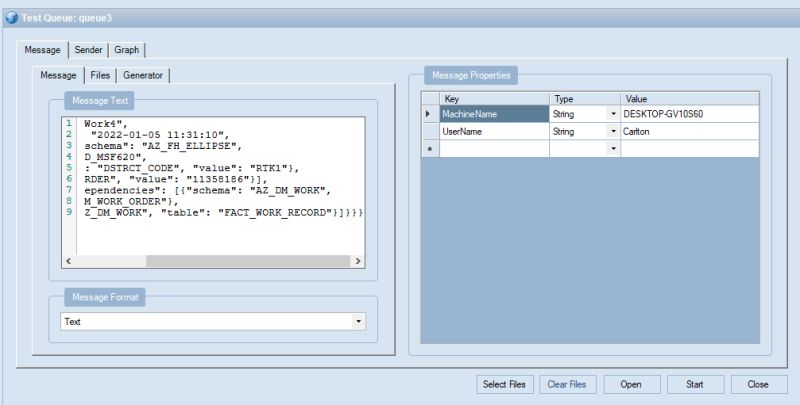
Task: Click the Open button
Action: pos(631,384)
